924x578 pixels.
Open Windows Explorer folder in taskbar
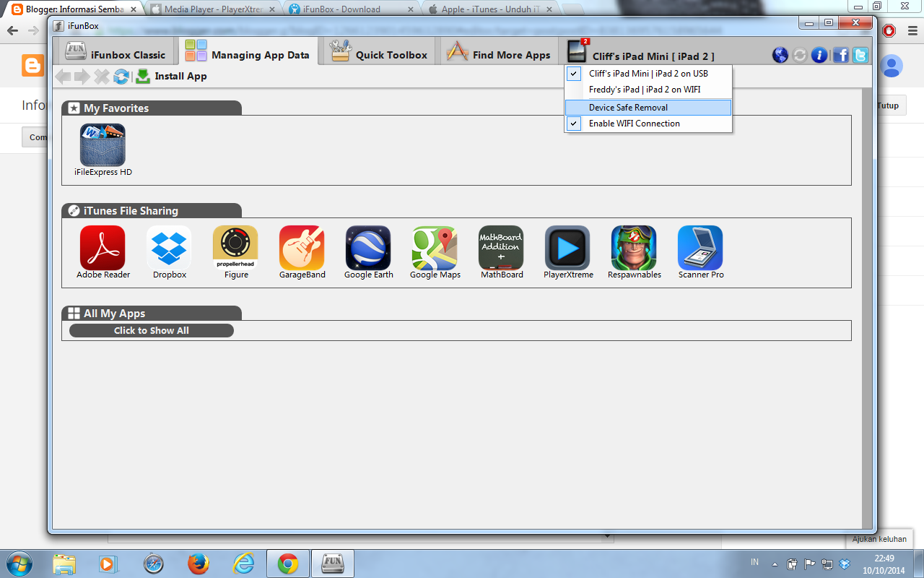coord(64,564)
